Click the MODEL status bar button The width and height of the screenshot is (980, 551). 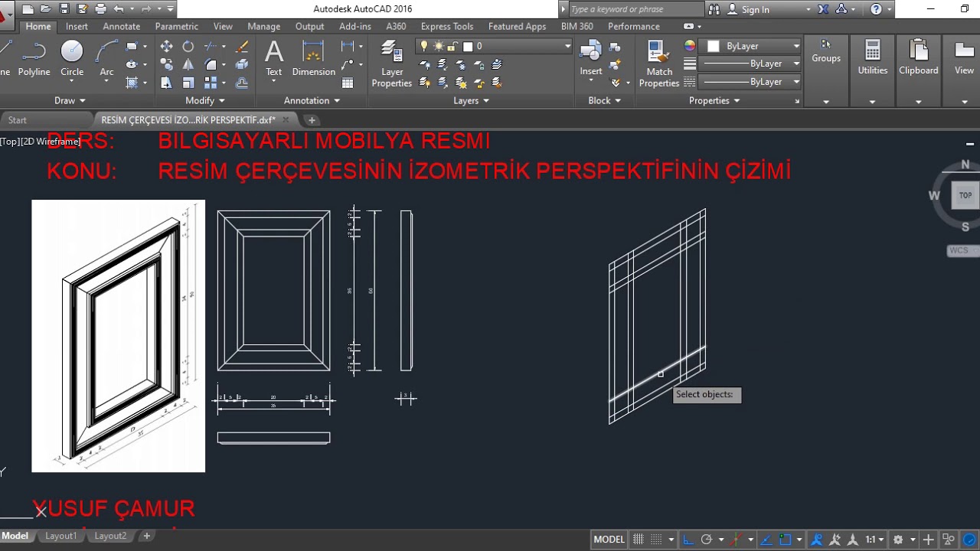tap(609, 540)
